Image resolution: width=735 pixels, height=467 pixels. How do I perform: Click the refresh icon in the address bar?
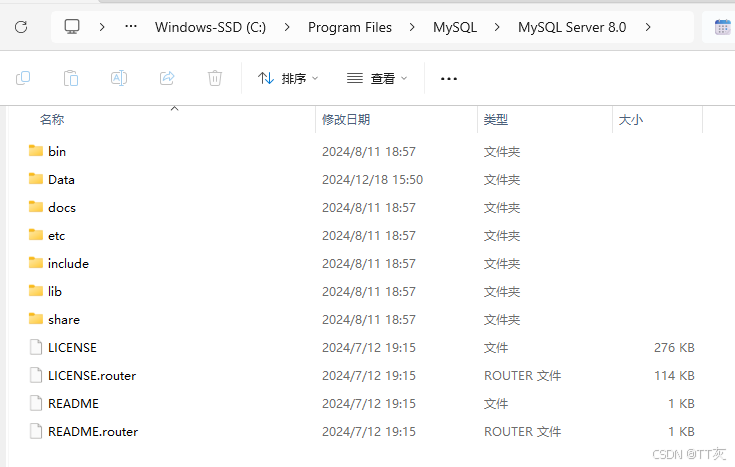coord(21,27)
